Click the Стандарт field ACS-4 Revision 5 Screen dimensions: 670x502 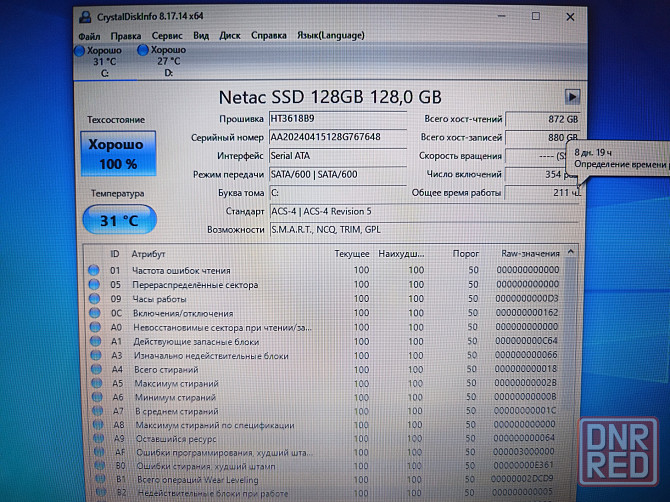pos(424,211)
